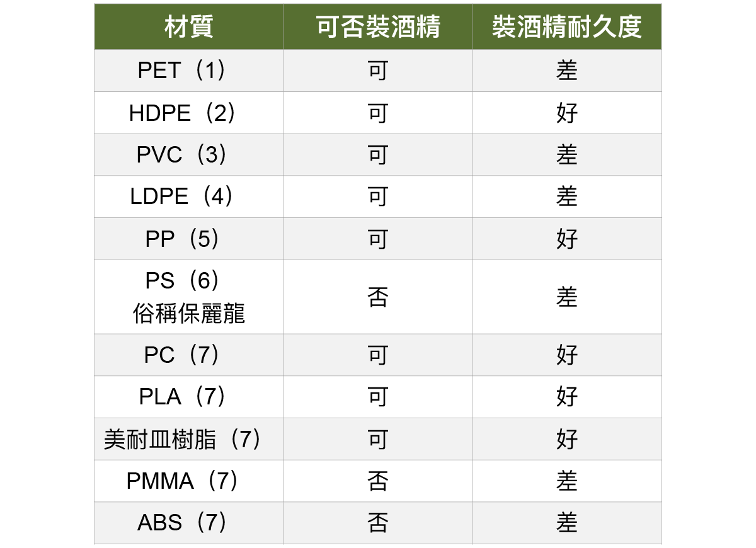Select the ABS（7） material cell

(189, 523)
